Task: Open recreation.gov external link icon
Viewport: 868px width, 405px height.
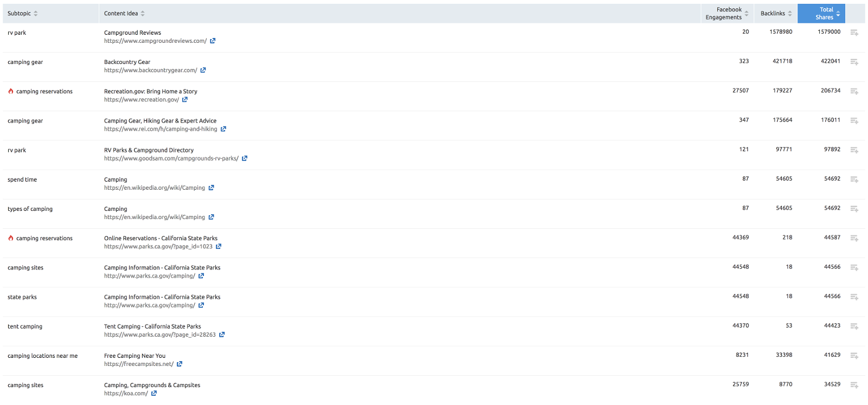Action: click(x=185, y=100)
